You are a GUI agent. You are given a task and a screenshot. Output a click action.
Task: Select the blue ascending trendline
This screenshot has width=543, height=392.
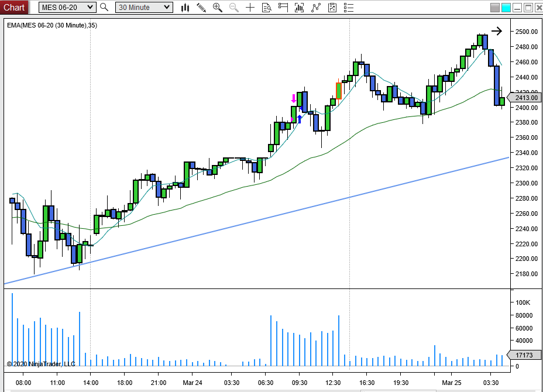[x=256, y=220]
